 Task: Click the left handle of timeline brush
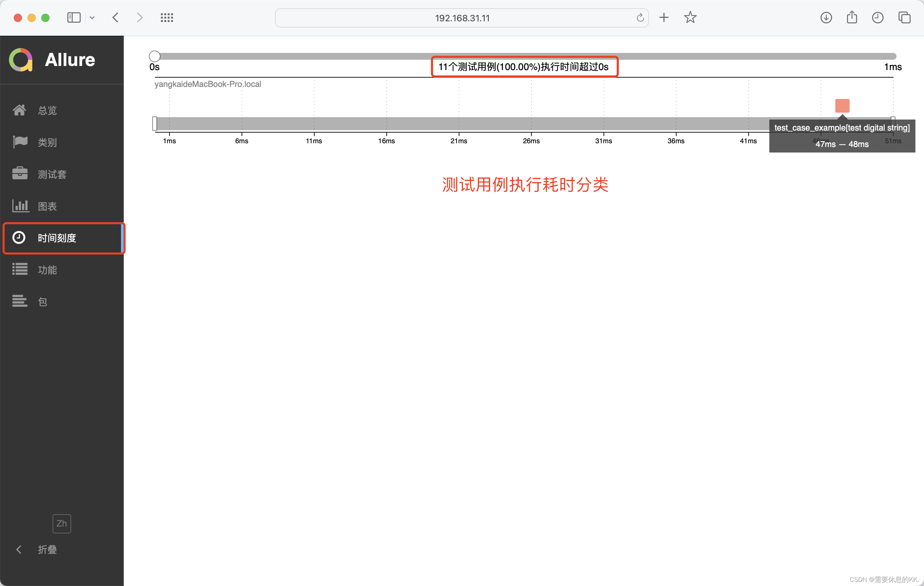coord(155,124)
